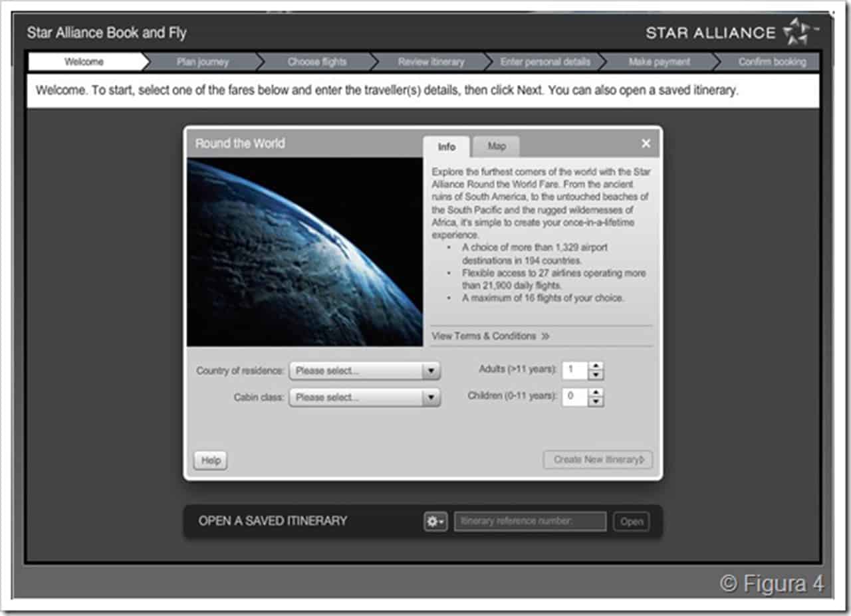Click the Country of residence dropdown arrow
Image resolution: width=851 pixels, height=616 pixels.
coord(431,371)
